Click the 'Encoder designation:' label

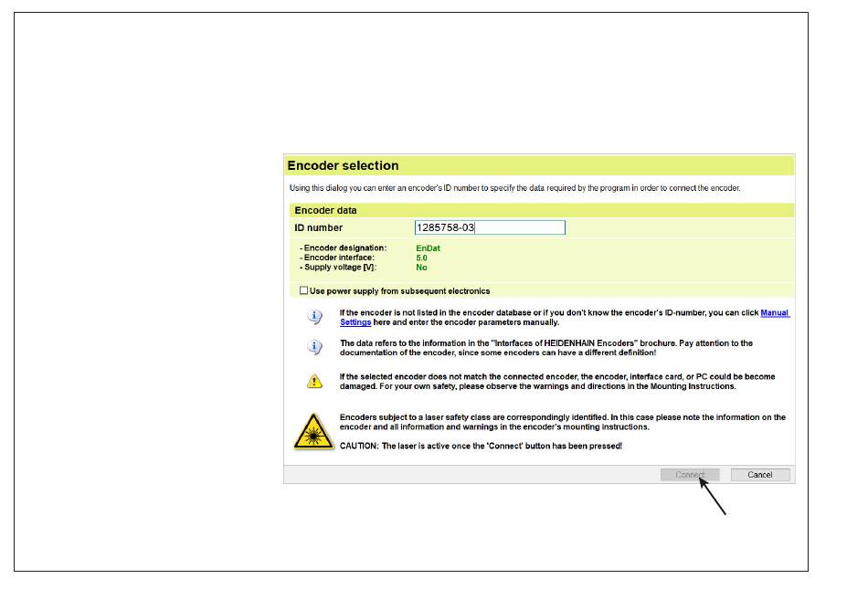tap(344, 248)
